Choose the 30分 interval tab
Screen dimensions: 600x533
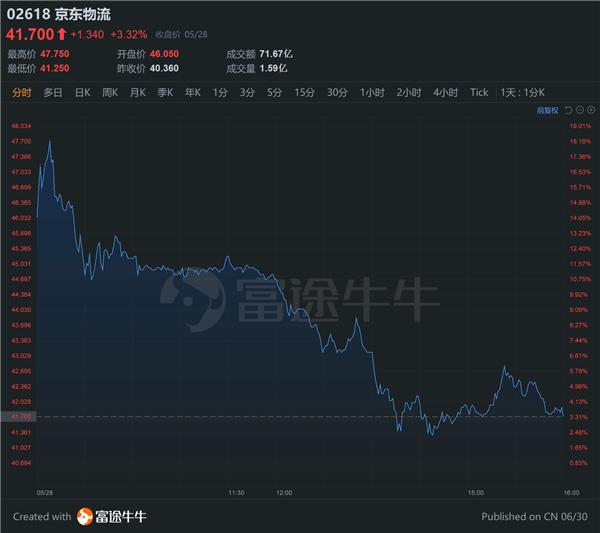tap(337, 92)
